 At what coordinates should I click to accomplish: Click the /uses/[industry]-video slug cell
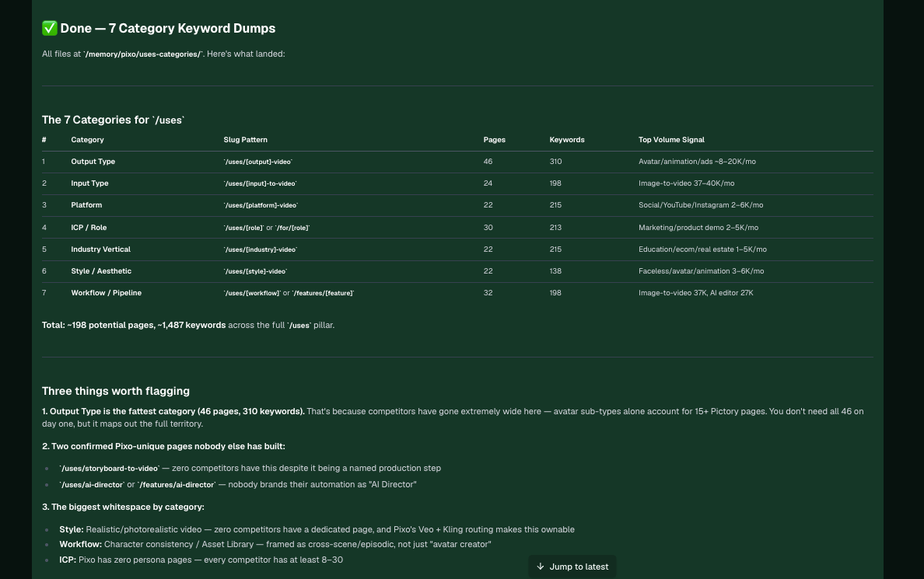261,249
